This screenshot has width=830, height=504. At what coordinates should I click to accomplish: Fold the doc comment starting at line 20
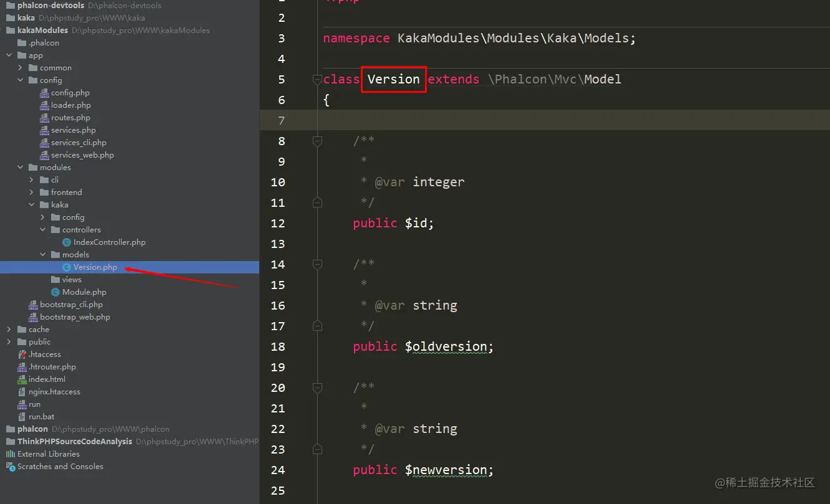(317, 388)
